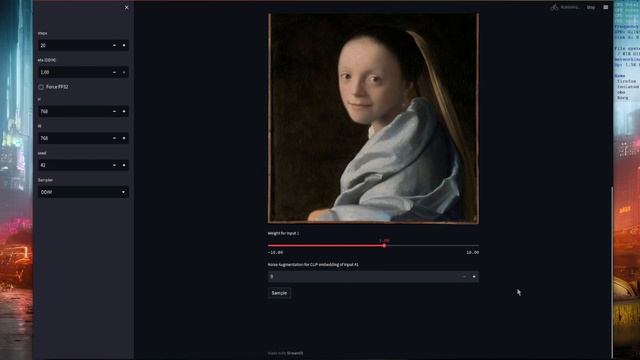Increase the H value of 768
640x360 pixels.
[124, 111]
